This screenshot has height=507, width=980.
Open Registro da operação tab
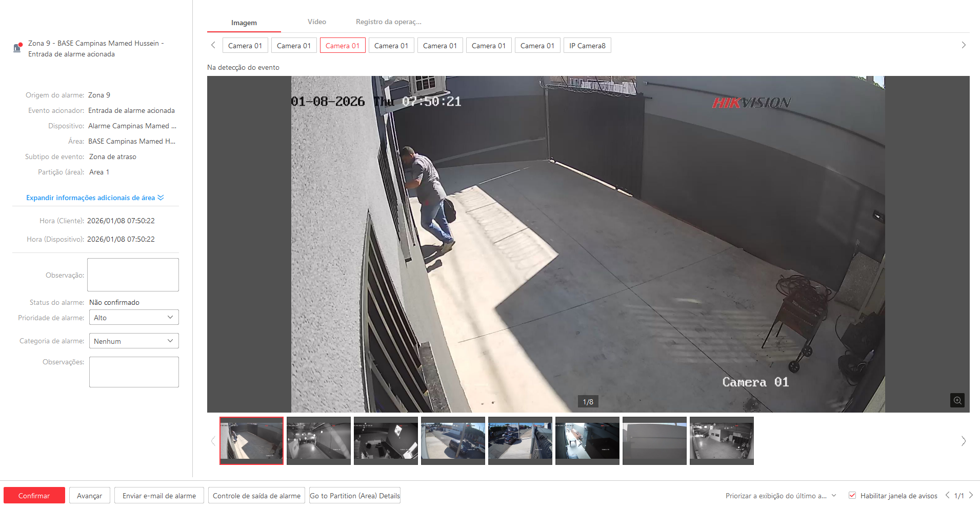(x=388, y=22)
